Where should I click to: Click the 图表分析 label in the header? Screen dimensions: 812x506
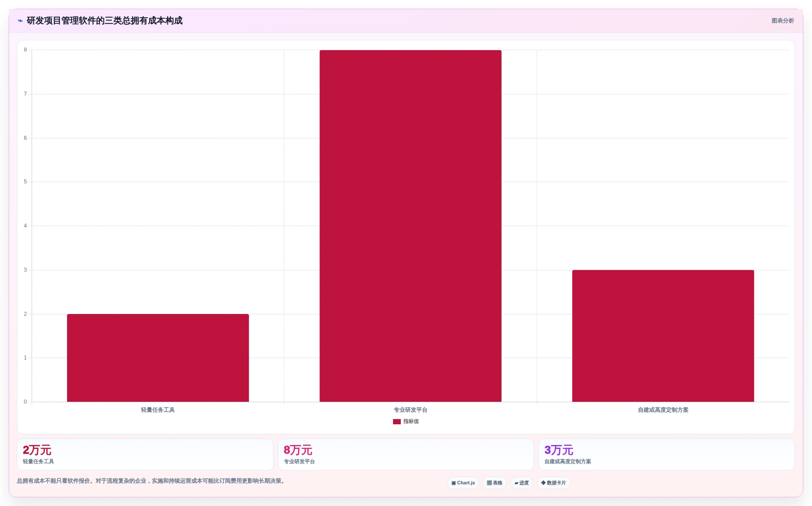(783, 21)
